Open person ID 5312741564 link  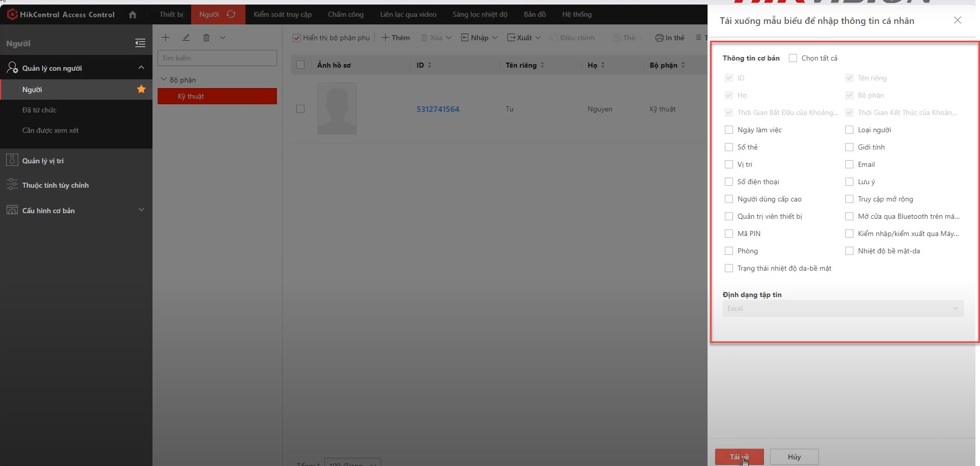438,109
